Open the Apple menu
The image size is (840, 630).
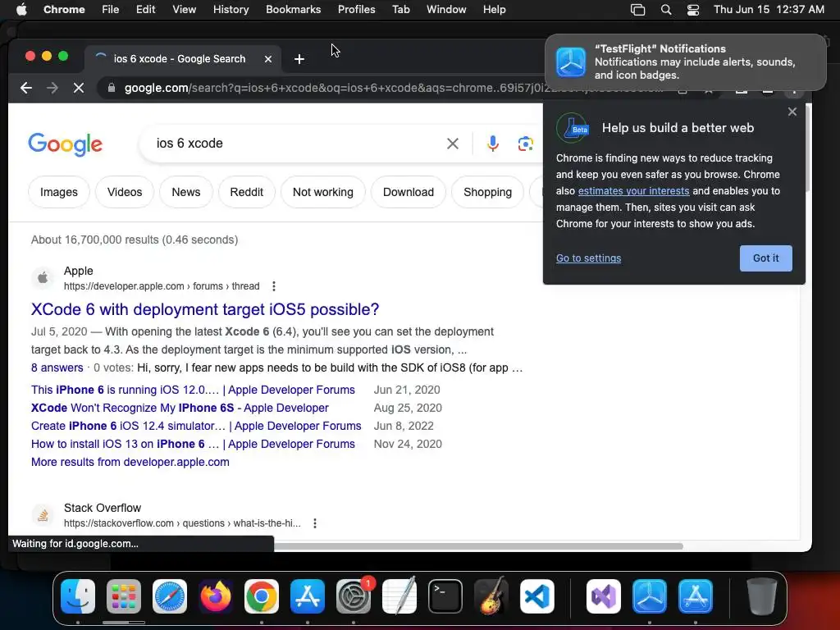click(x=21, y=10)
